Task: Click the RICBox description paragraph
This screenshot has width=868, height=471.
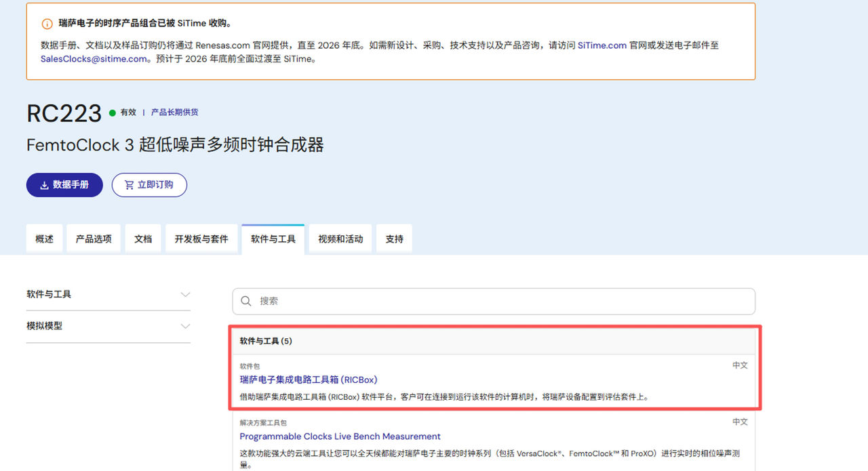Action: pyautogui.click(x=444, y=397)
